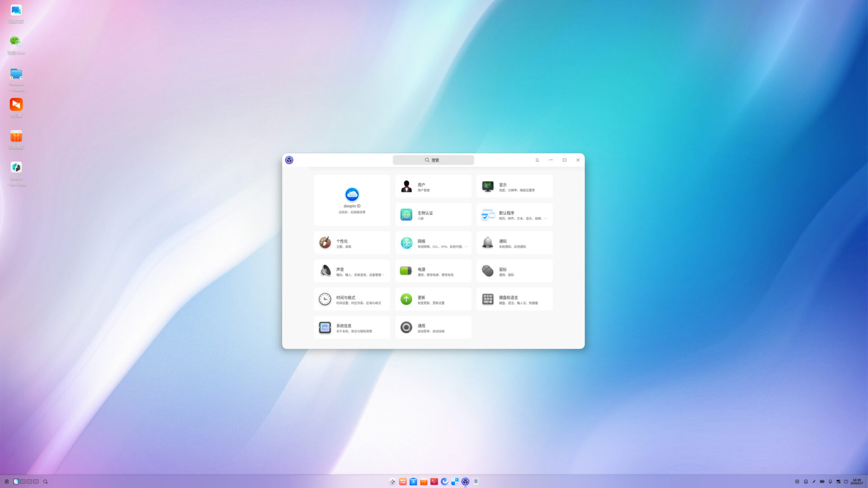Open the control center hamburger menu
Viewport: 868px width, 488px height.
pos(537,160)
